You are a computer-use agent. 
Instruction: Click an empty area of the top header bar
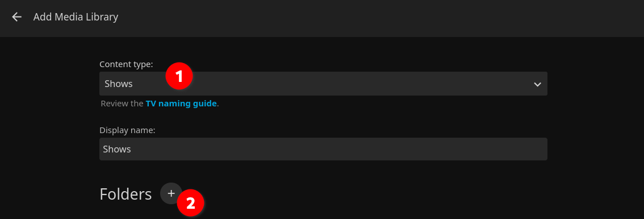(x=370, y=18)
